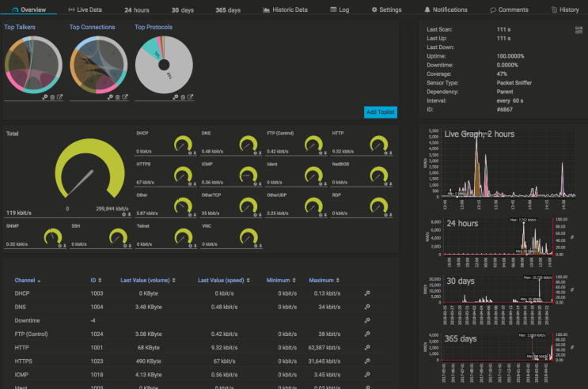Edit channel settings for the DHCP row
This screenshot has width=588, height=389.
[367, 293]
